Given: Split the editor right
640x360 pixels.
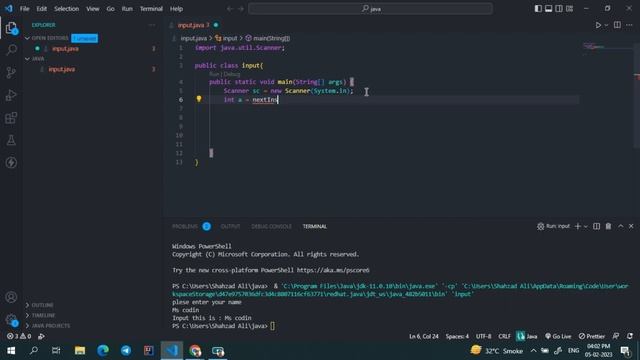Looking at the screenshot, I should [617, 25].
